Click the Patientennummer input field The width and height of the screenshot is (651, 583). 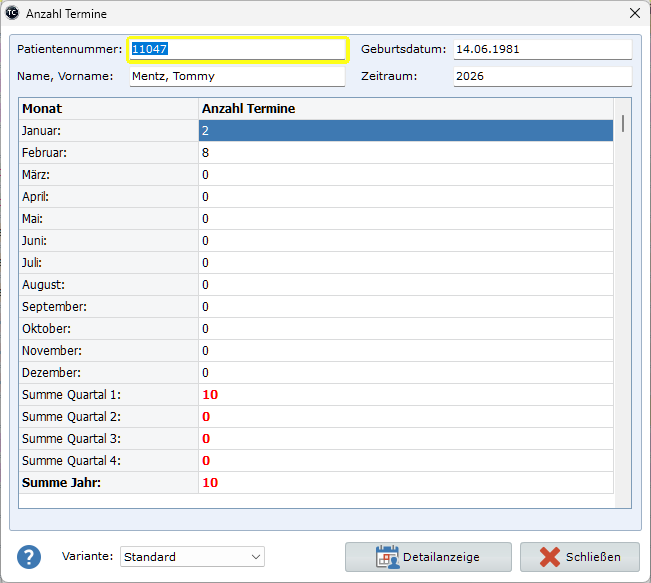237,49
